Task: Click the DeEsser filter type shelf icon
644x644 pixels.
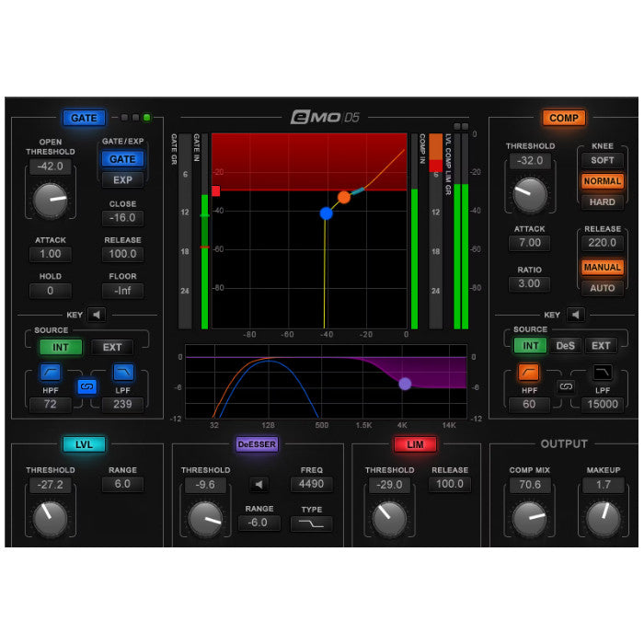Action: (x=311, y=523)
